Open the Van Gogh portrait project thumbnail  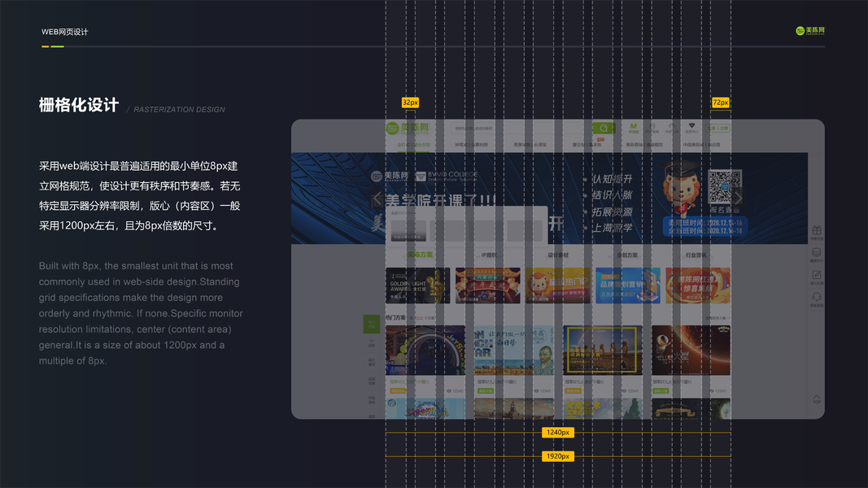[514, 351]
